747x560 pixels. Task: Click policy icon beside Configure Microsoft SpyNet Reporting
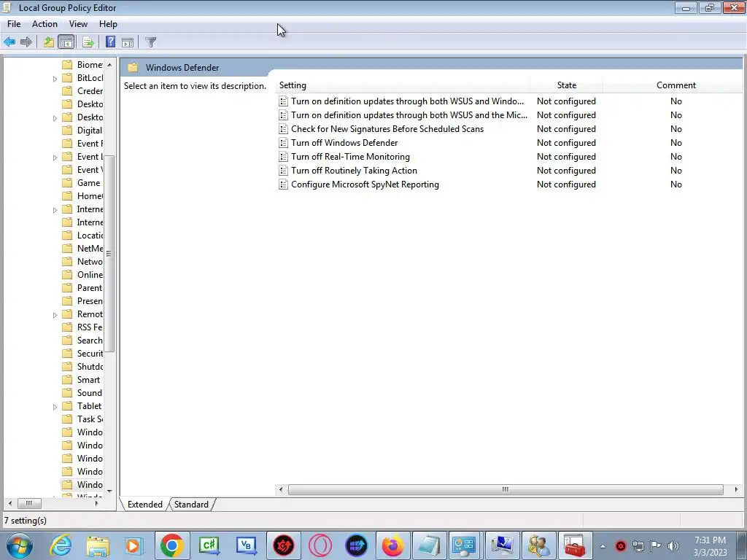coord(284,184)
